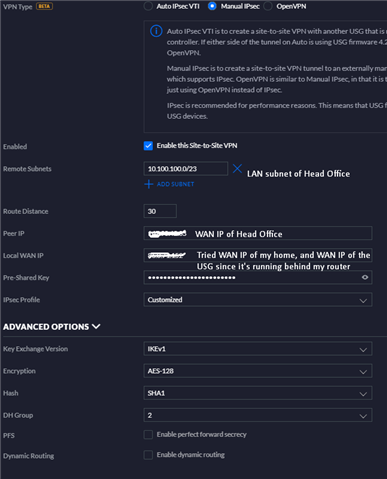Screen dimensions: 387x479
Task: Click the Route Distance input field
Action: 160,211
